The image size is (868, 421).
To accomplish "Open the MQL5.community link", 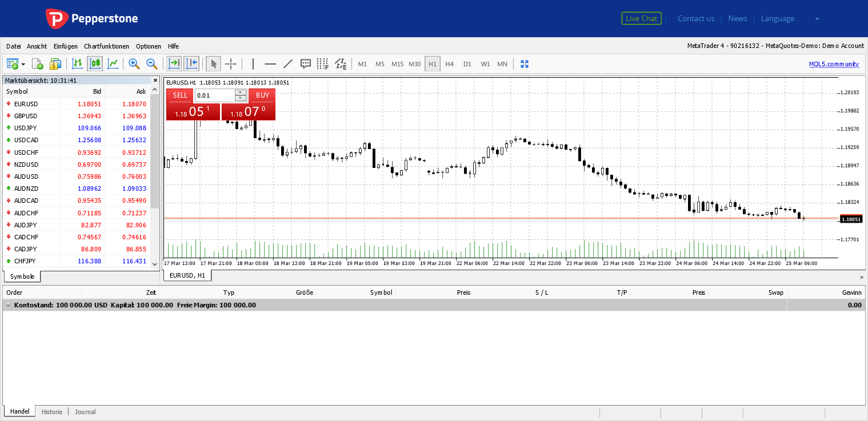I will (x=834, y=64).
